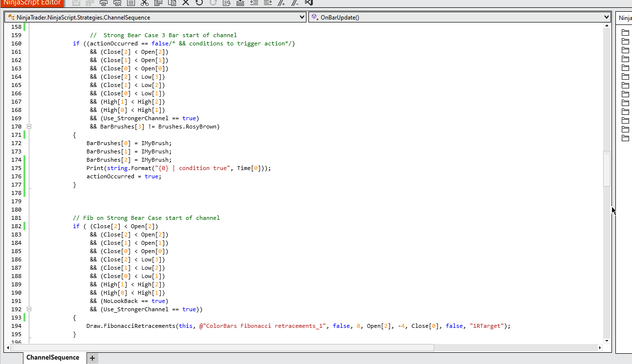Click the decrease indent icon
The height and width of the screenshot is (364, 632).
point(254,3)
